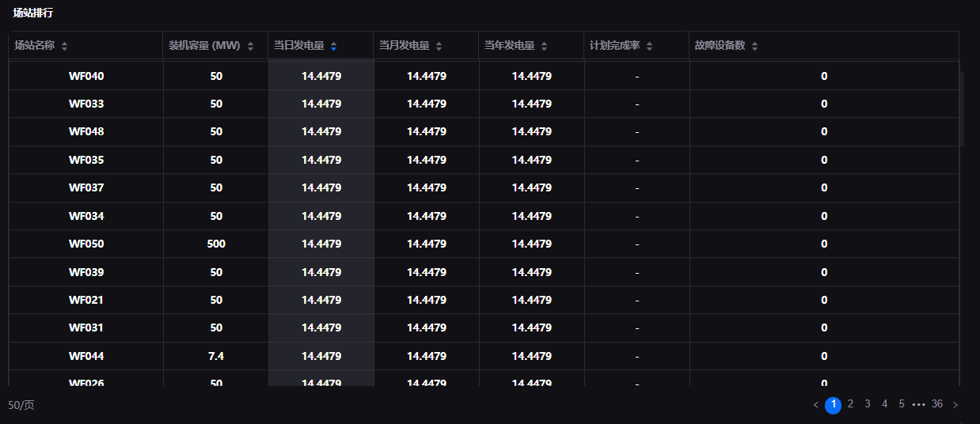
Task: Go to the next page arrow
Action: (955, 405)
